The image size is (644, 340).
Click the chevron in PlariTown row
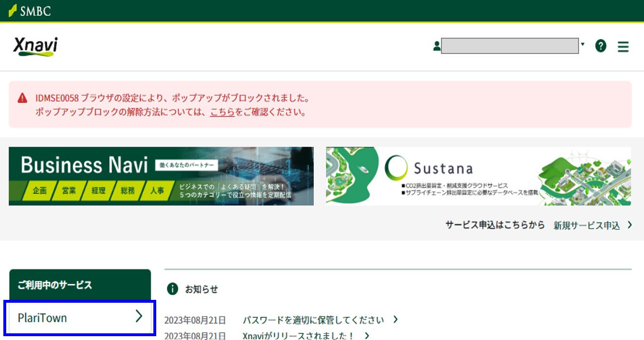coord(139,316)
